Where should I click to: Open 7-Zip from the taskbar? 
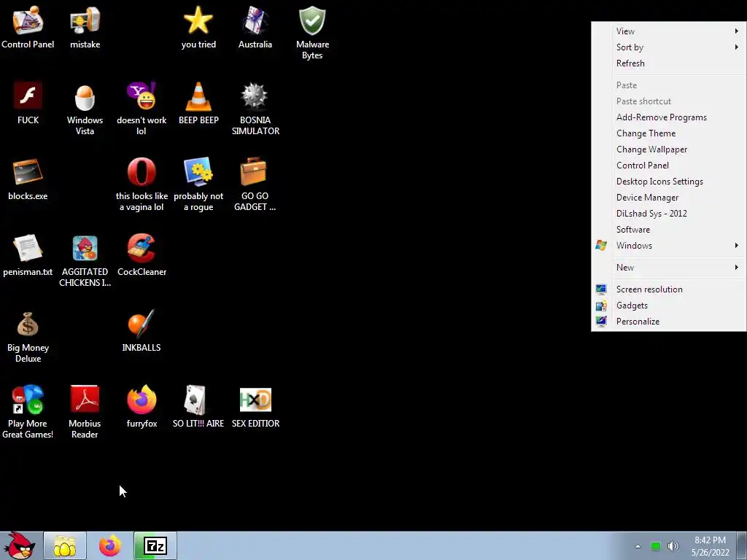point(155,545)
